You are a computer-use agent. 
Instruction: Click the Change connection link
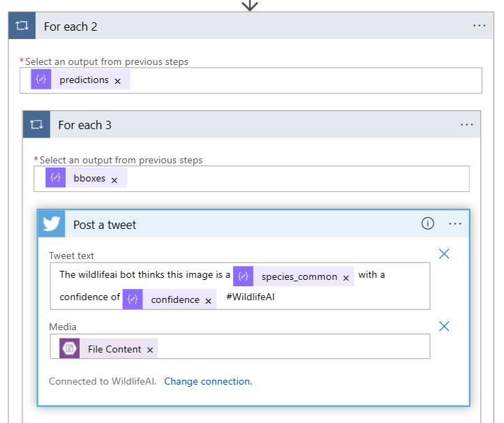(207, 381)
